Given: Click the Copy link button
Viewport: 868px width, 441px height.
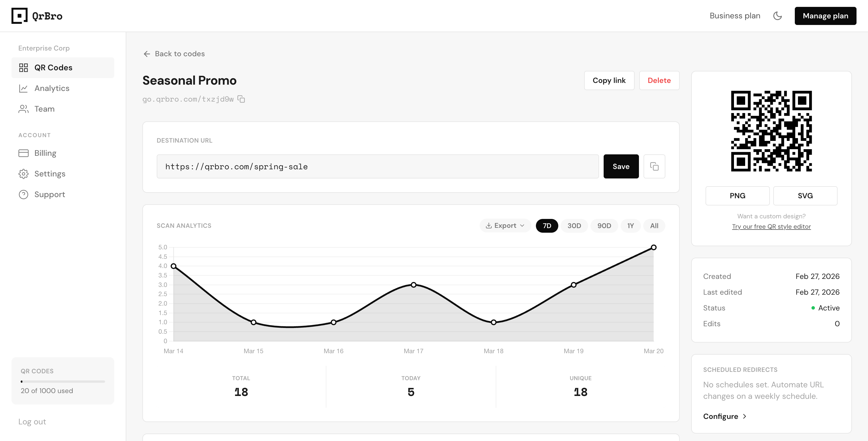Looking at the screenshot, I should click(x=609, y=81).
